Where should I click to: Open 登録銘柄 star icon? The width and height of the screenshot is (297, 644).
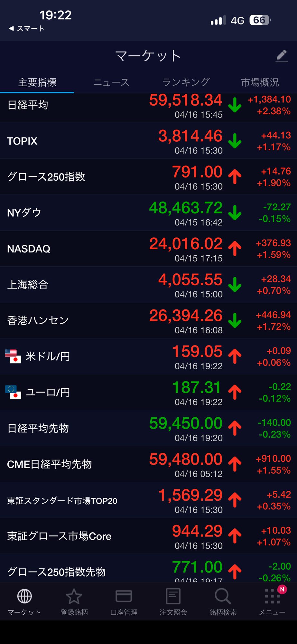(x=74, y=596)
